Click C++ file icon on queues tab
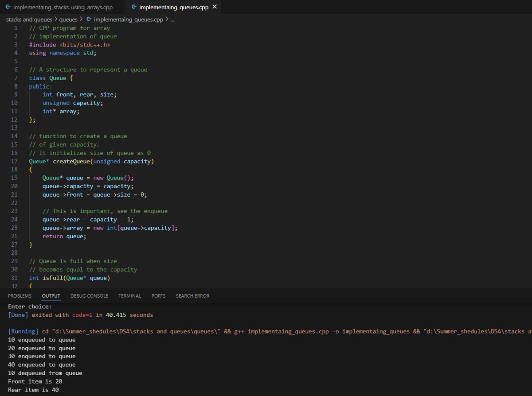532x396 pixels. click(134, 8)
